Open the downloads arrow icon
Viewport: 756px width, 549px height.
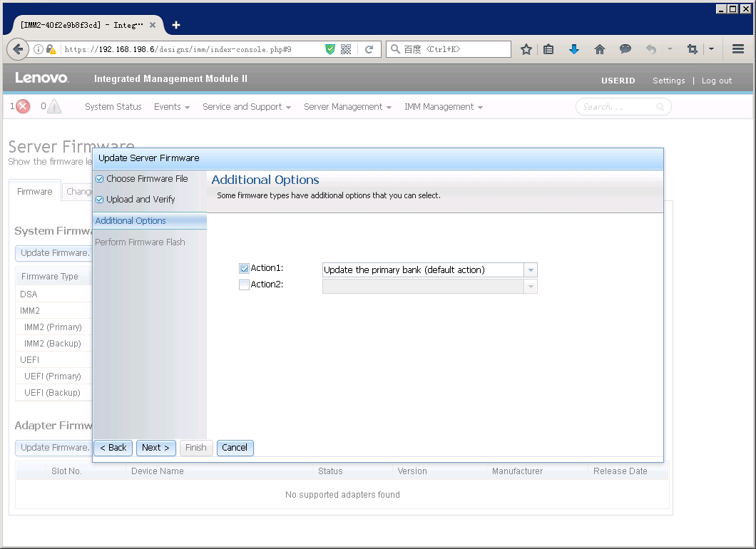point(574,49)
